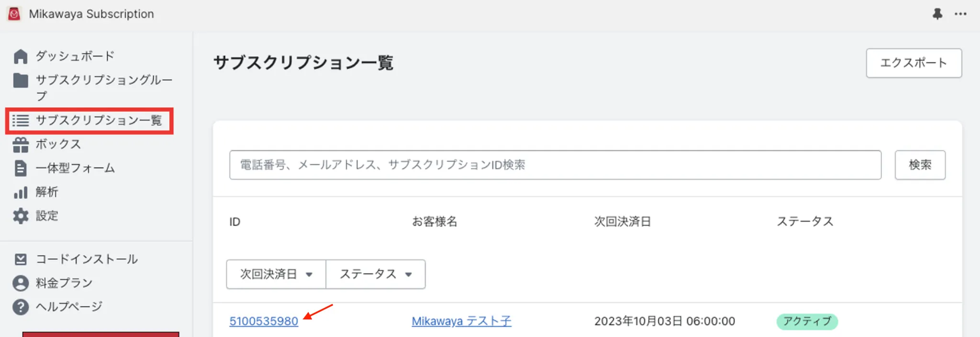Click the 解析 bar chart icon
Viewport: 980px width, 337px height.
point(21,192)
